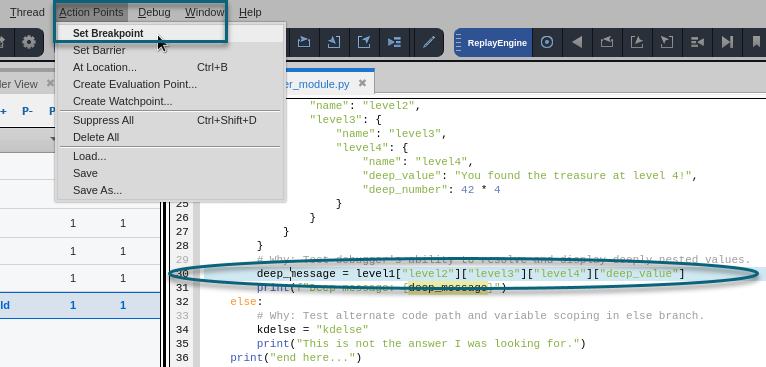Open the Help menu
Screen dimensions: 766x367
pos(250,12)
